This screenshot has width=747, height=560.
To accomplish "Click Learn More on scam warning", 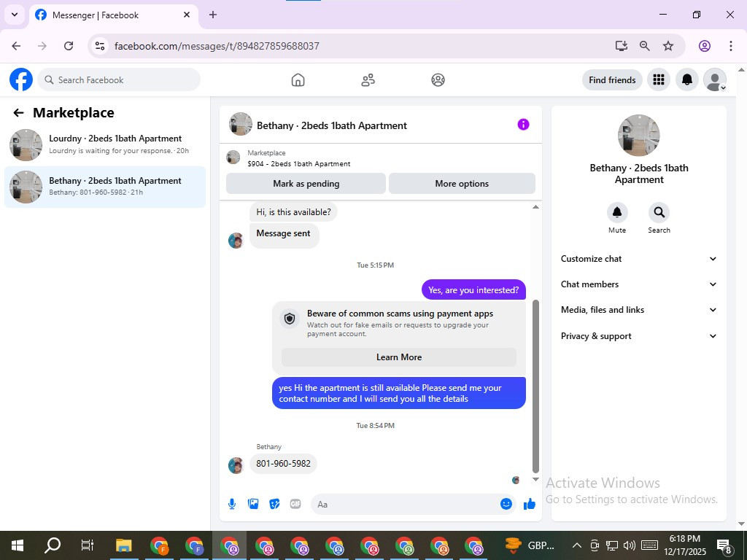I will click(x=399, y=357).
